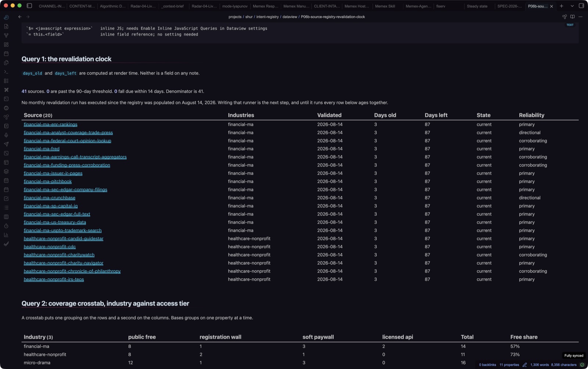Open the file search ribbon icon
The height and width of the screenshot is (369, 588).
point(6,26)
